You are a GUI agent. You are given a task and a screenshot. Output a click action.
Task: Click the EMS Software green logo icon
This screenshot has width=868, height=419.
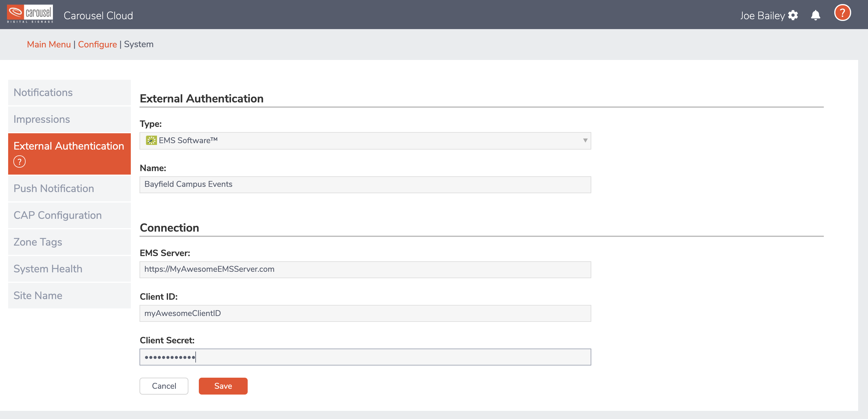coord(151,140)
